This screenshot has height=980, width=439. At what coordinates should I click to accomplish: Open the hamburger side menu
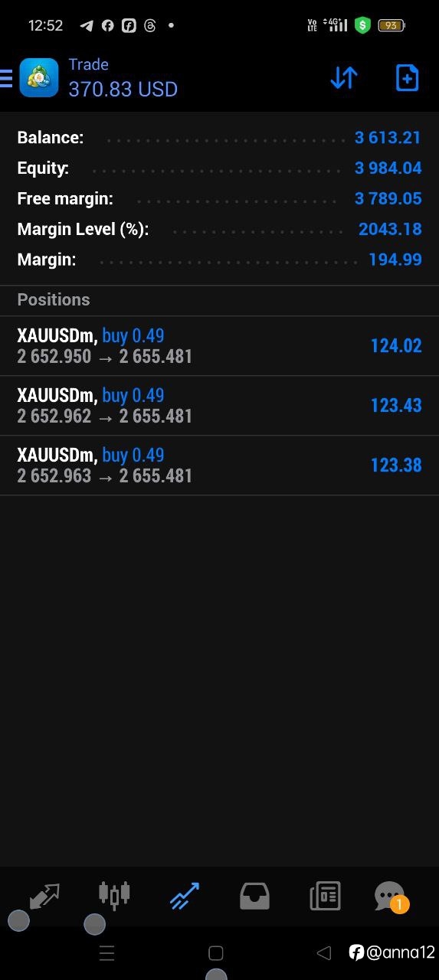coord(6,78)
